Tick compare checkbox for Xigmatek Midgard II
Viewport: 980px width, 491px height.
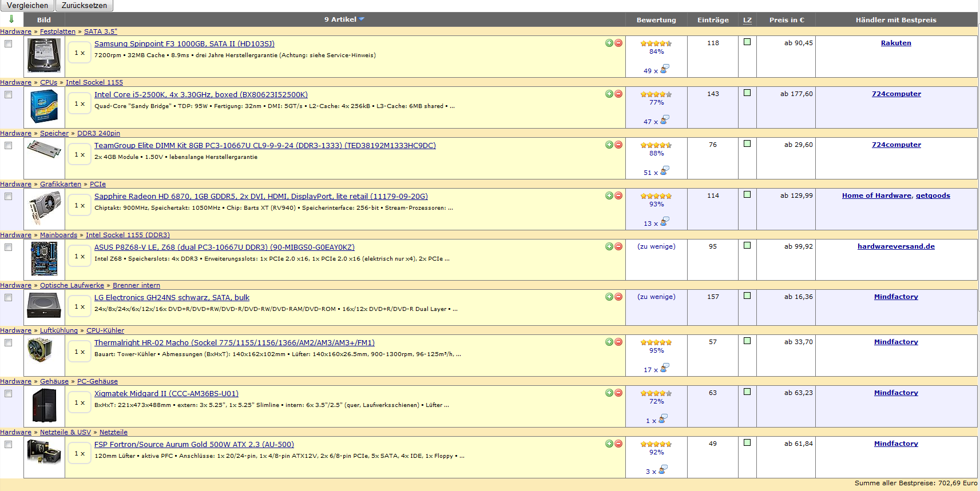click(8, 393)
